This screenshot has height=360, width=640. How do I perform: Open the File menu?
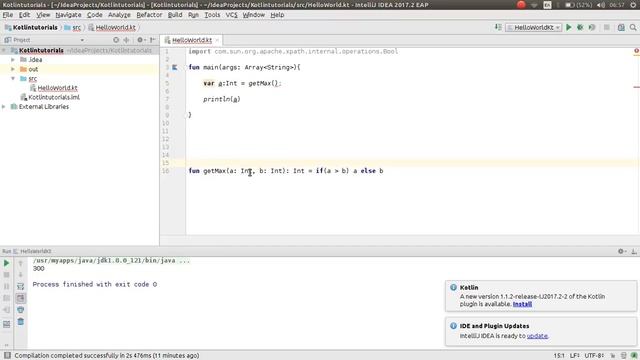(x=8, y=15)
